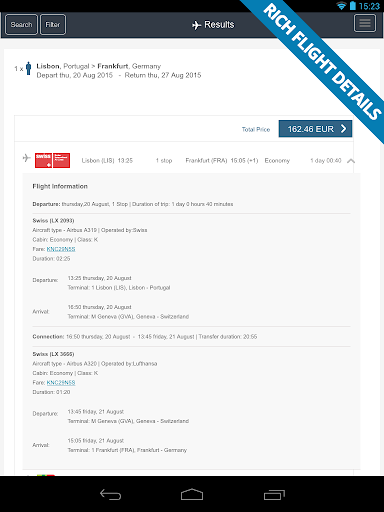Collapse the Lisbon to Frankfurt flight details
The width and height of the screenshot is (384, 512).
click(351, 161)
